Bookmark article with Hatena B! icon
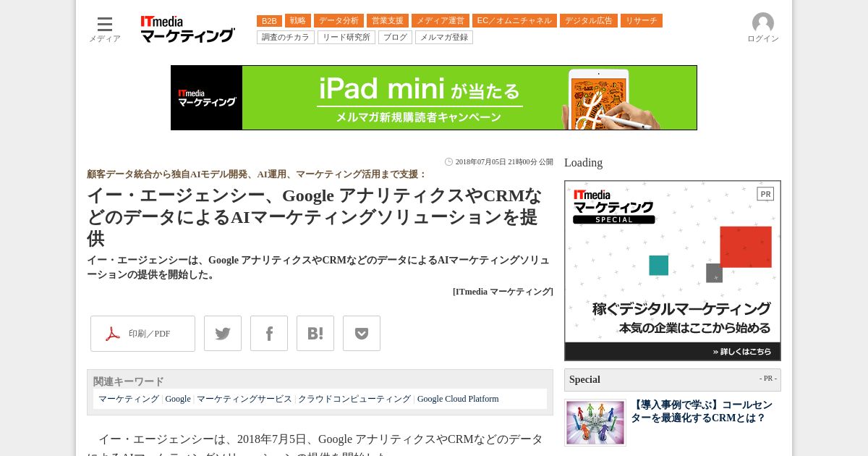The height and width of the screenshot is (456, 868). (x=315, y=334)
